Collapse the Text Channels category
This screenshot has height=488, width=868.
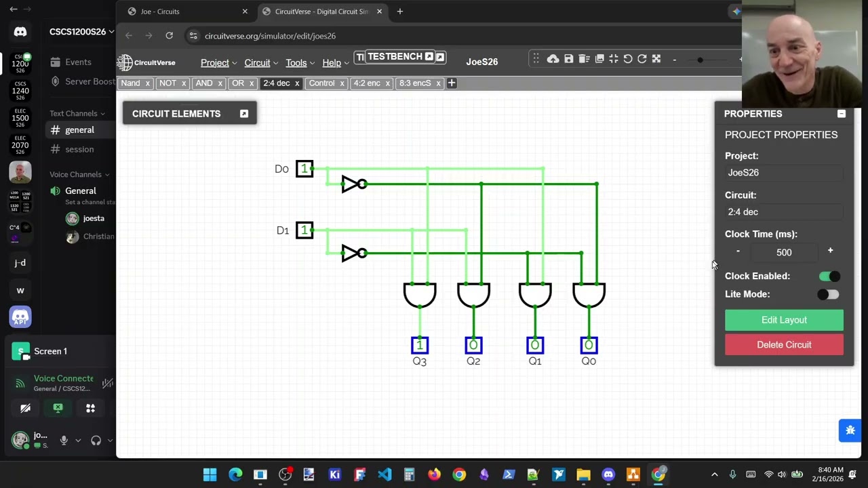pyautogui.click(x=77, y=113)
